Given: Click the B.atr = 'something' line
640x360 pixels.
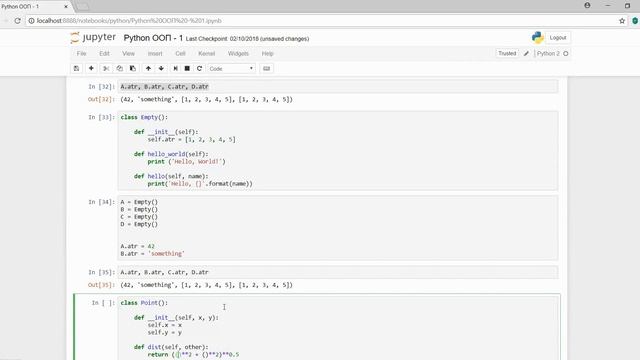Looking at the screenshot, I should [152, 254].
